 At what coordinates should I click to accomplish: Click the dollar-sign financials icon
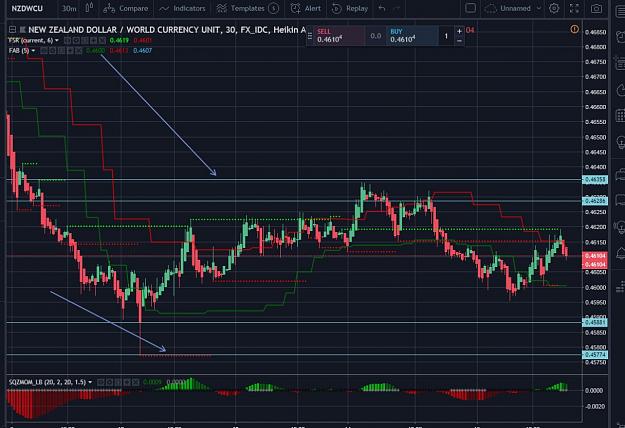coord(273,8)
